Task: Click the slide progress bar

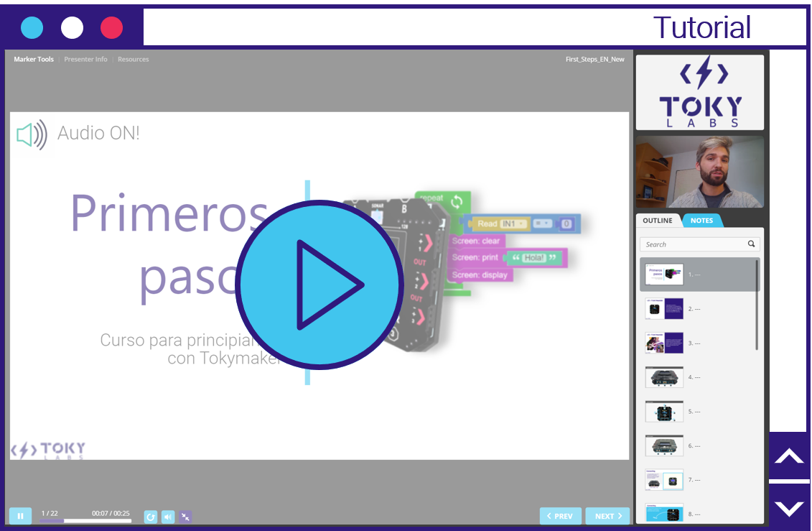Action: pos(85,521)
